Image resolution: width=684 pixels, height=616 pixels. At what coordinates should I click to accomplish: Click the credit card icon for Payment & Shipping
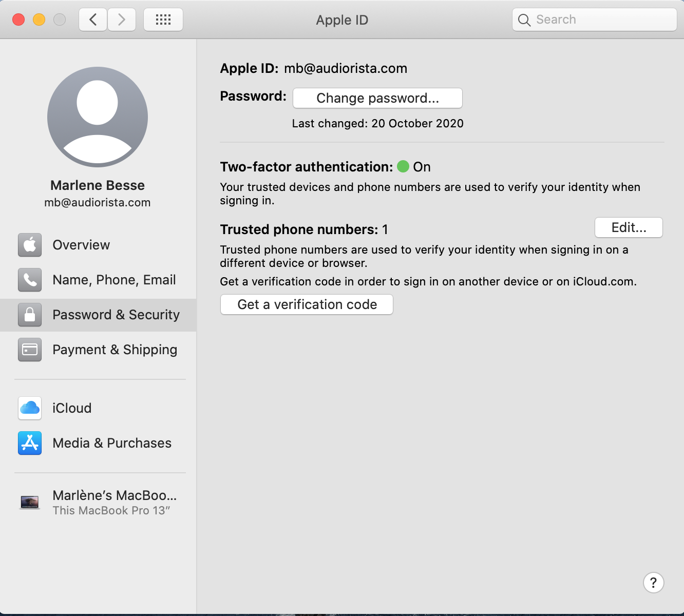(30, 350)
